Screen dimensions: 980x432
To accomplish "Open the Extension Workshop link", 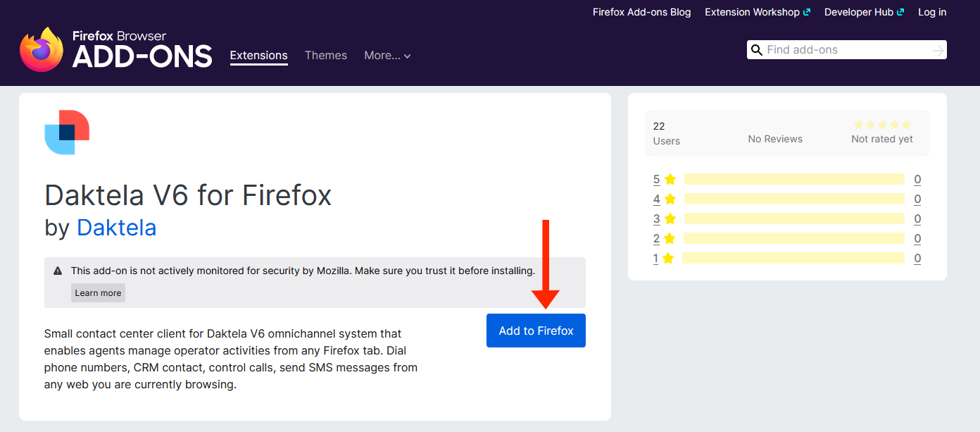I will [757, 12].
